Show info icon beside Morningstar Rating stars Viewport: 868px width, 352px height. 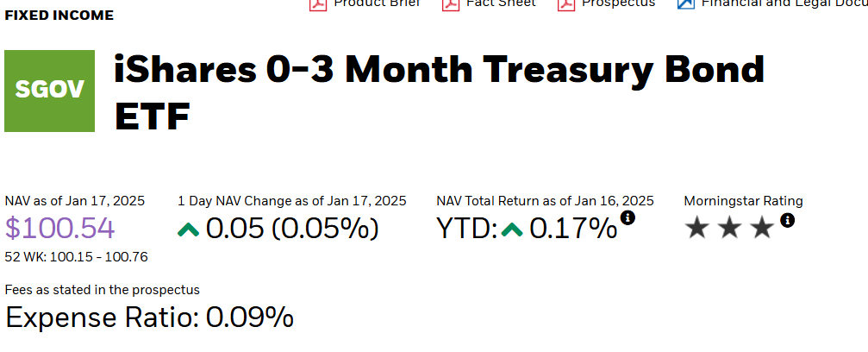pos(787,221)
